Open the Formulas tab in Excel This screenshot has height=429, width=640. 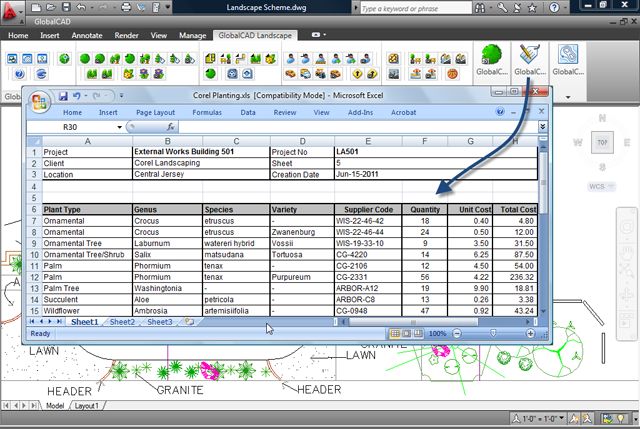click(207, 113)
